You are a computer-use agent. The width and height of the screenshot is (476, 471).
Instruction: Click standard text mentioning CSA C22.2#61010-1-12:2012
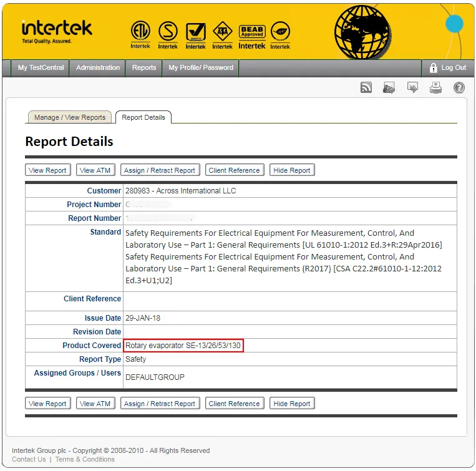point(283,269)
